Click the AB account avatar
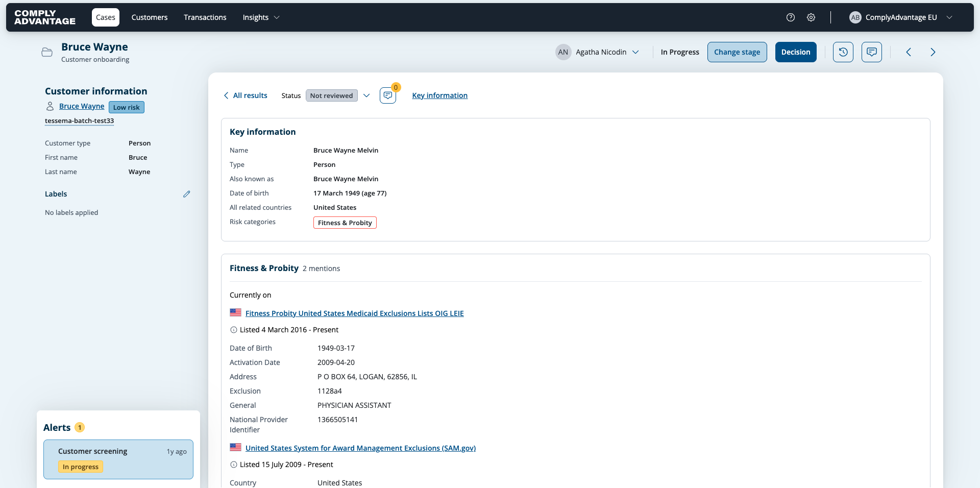 [855, 17]
